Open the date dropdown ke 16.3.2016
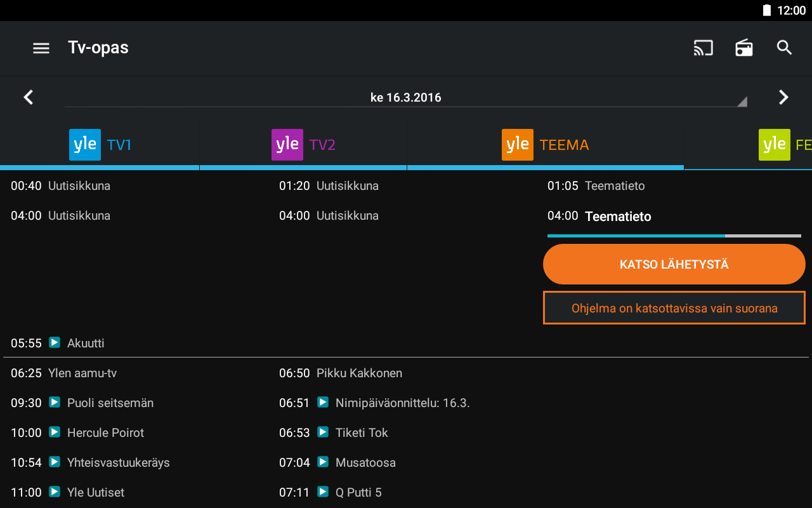This screenshot has width=812, height=508. click(406, 98)
